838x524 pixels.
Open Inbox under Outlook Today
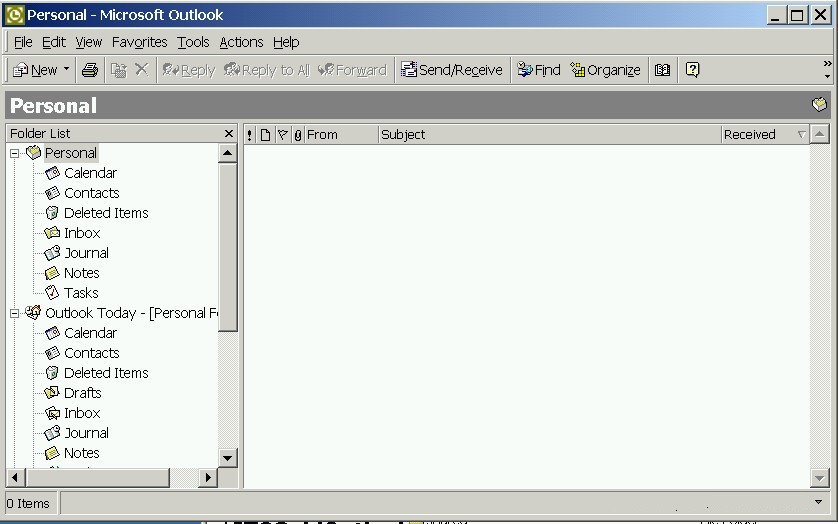82,413
